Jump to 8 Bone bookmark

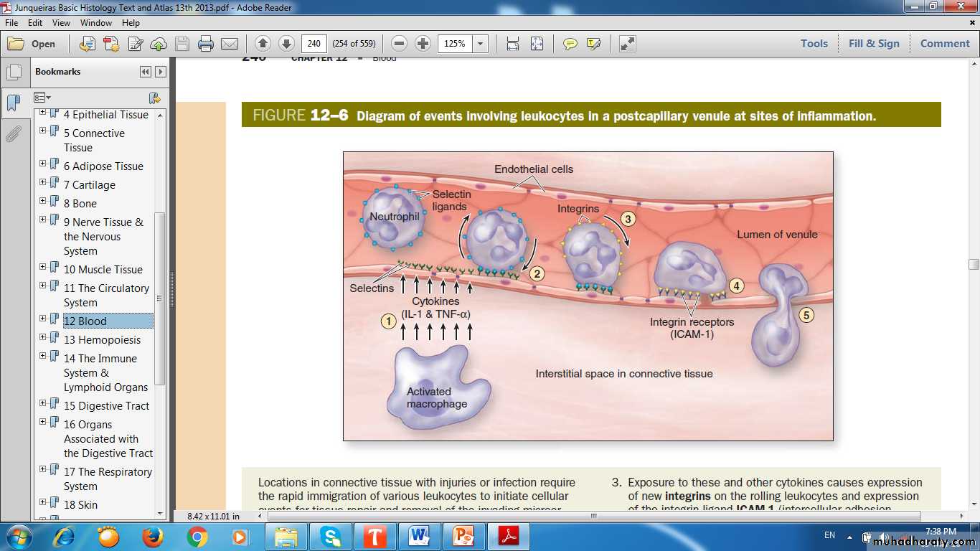click(x=80, y=203)
